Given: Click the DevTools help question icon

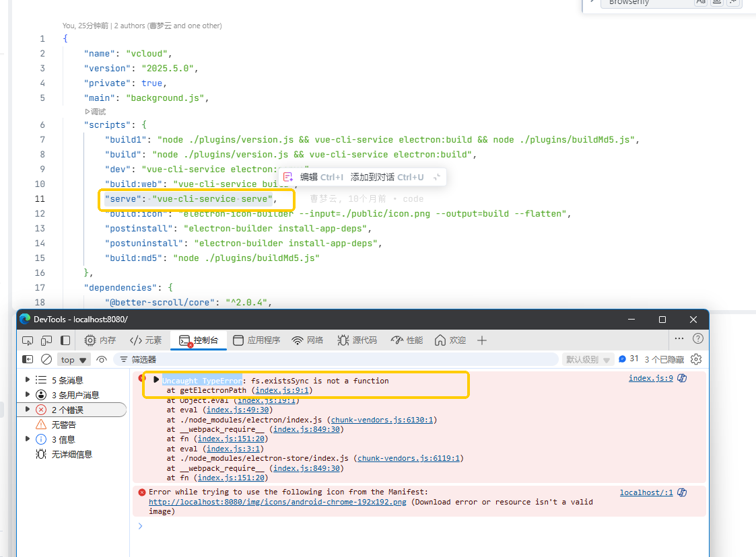Looking at the screenshot, I should [697, 339].
